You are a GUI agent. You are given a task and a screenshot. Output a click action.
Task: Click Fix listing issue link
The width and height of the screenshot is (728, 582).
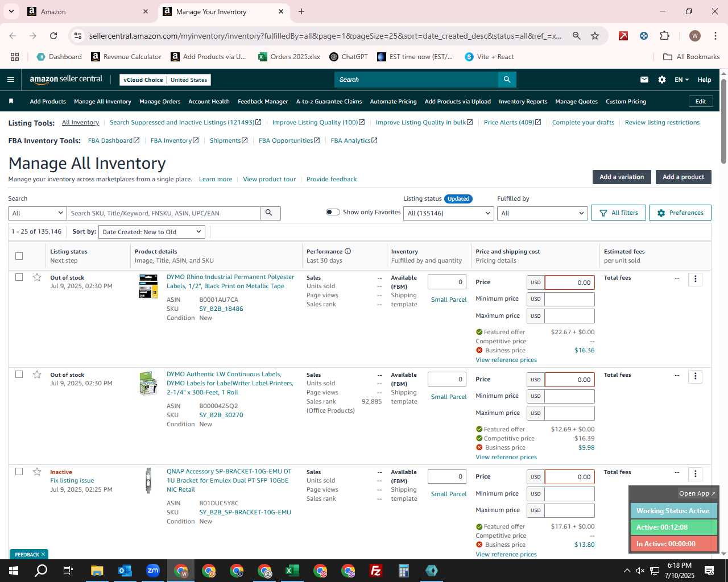(72, 480)
